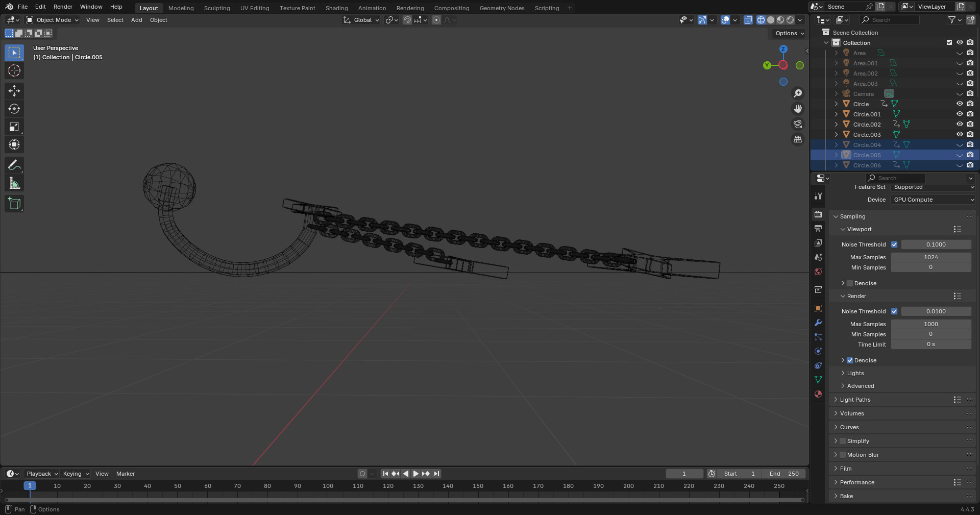Open the World properties tab
980x515 pixels.
click(x=818, y=272)
